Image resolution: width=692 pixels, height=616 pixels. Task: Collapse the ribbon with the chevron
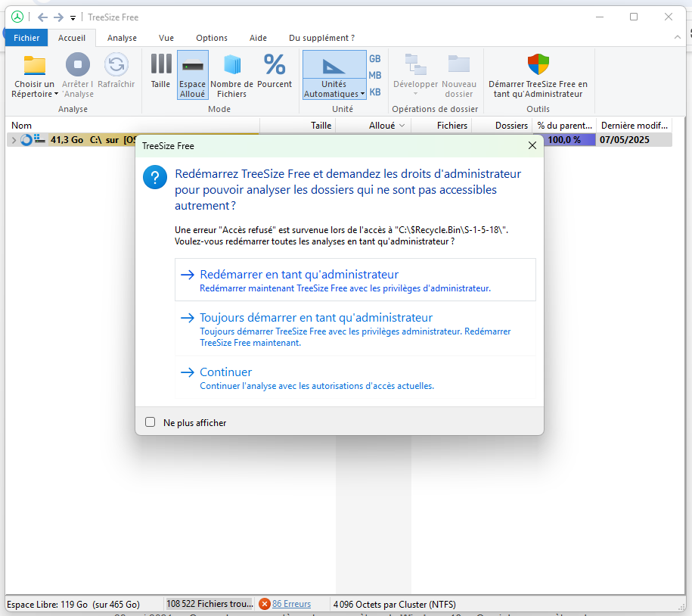678,38
